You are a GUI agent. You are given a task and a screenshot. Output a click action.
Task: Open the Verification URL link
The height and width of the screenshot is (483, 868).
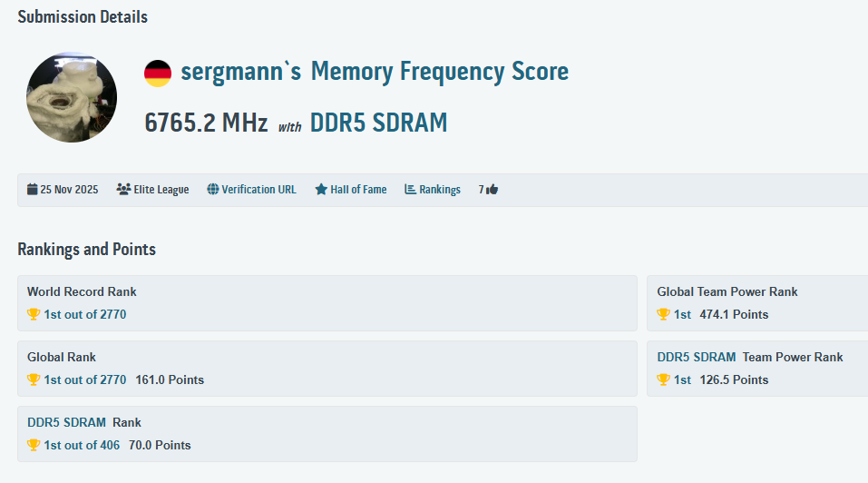coord(258,190)
